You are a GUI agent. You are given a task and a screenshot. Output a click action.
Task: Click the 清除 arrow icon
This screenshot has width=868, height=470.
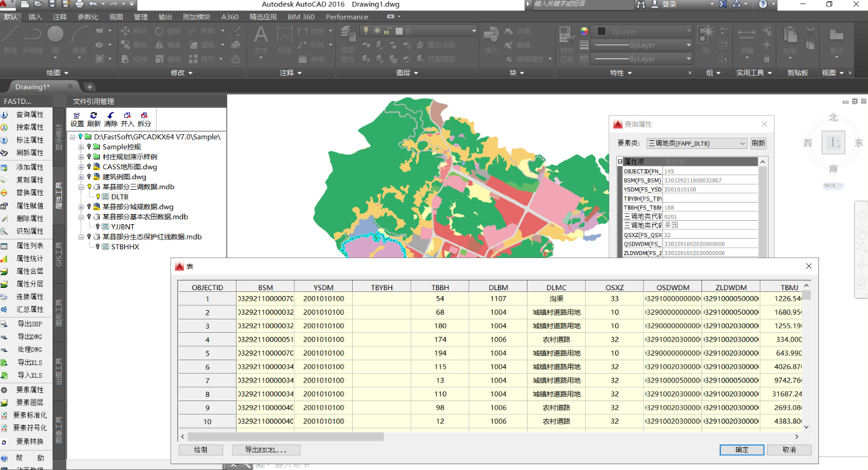(111, 116)
